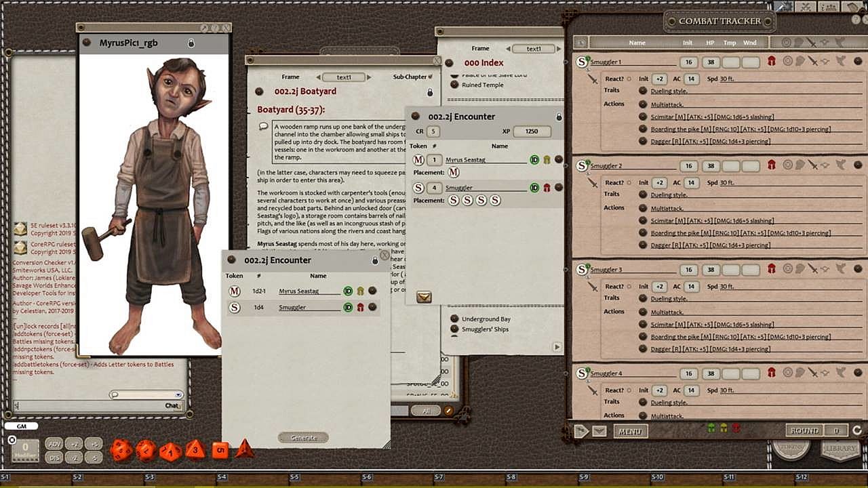Image resolution: width=868 pixels, height=488 pixels.
Task: Open Multiattack action link dot for Smuggler 2
Action: coord(643,209)
